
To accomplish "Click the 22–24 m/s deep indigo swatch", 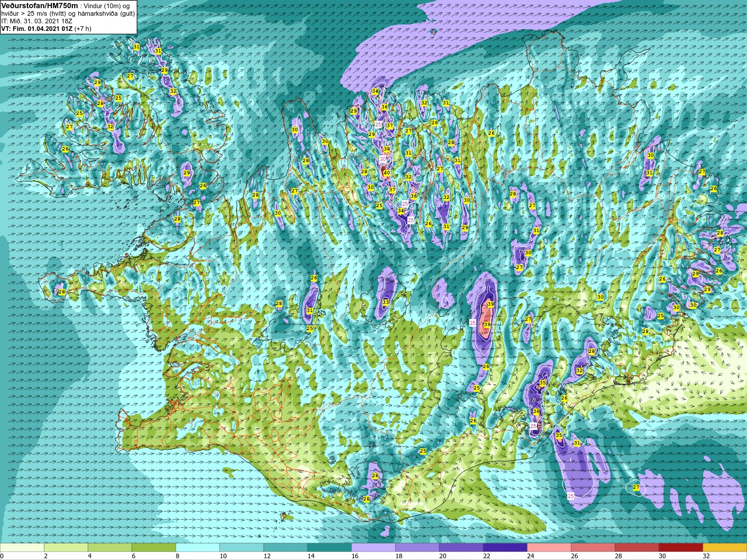I will (505, 548).
